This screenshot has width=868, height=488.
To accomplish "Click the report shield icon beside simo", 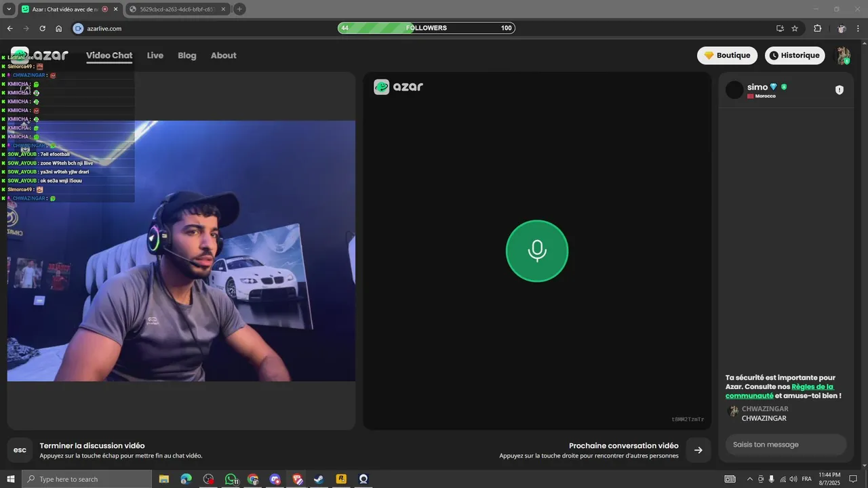I will (840, 90).
